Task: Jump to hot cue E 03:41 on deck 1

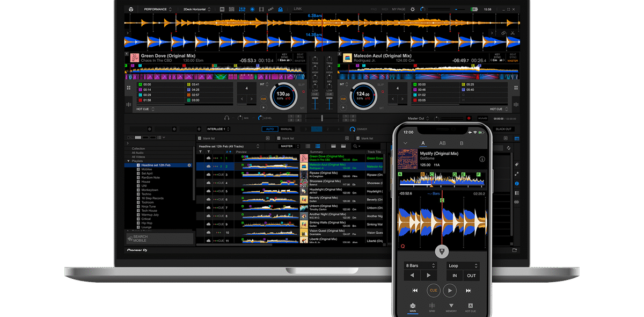Action: pyautogui.click(x=210, y=84)
